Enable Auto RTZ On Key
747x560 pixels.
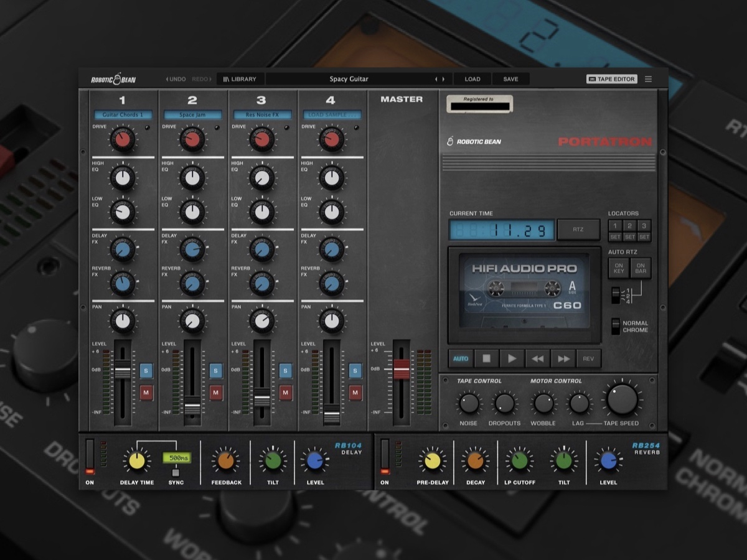tap(619, 268)
